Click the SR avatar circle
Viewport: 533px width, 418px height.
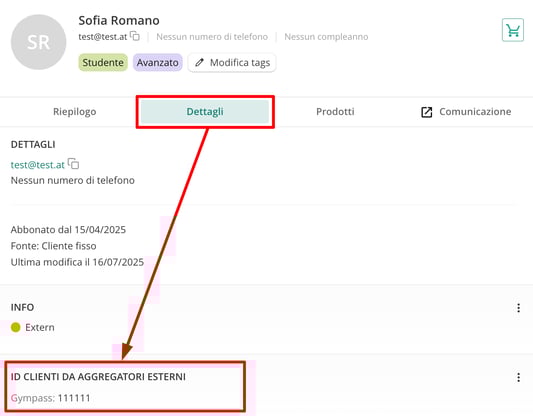[x=38, y=42]
